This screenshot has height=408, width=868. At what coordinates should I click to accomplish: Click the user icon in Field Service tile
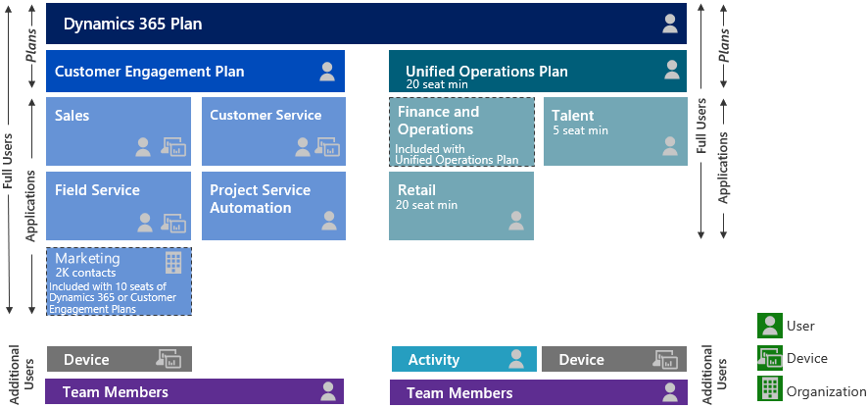pos(144,223)
